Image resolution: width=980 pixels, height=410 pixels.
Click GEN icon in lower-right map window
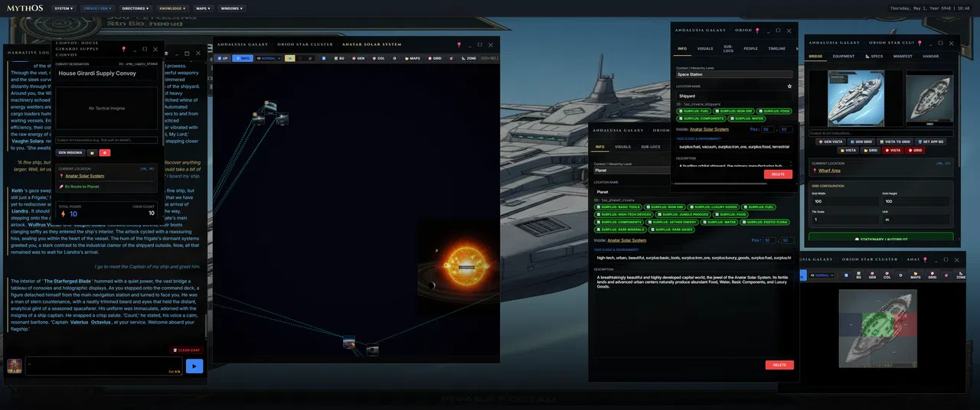(x=871, y=276)
